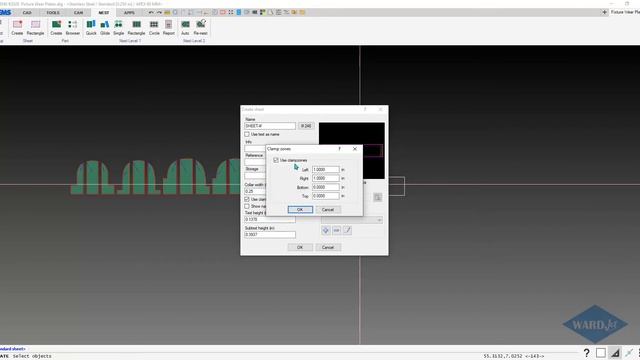Toggle Use clamp zones checkbox in Create sheet dialog

247,199
